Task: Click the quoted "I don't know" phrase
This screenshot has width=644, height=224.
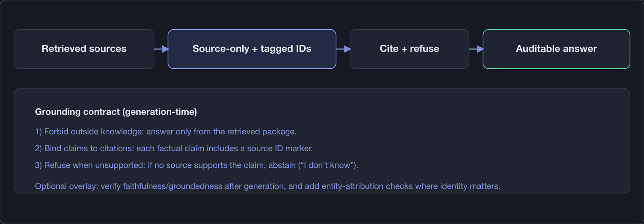Action: click(326, 165)
